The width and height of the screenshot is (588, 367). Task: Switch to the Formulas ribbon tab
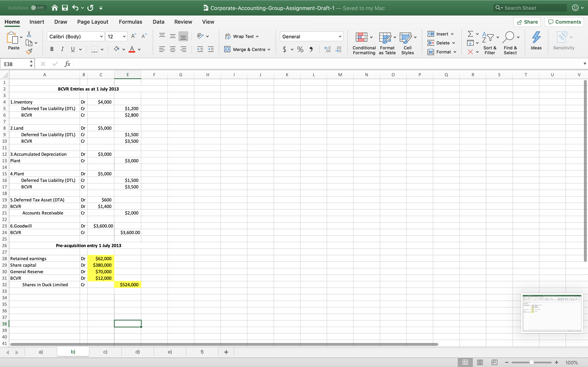[130, 22]
